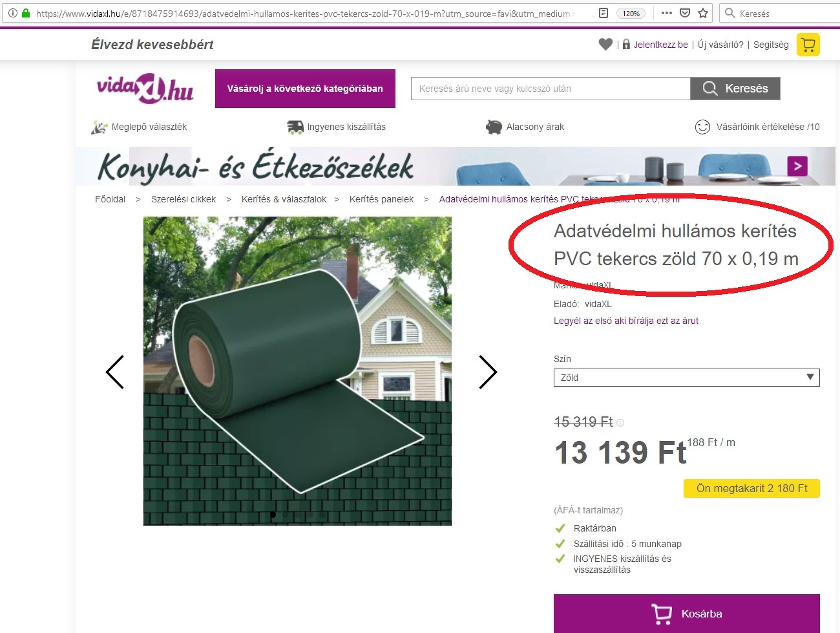This screenshot has height=633, width=840.
Task: Click the Jelentkezz be login link
Action: (660, 45)
